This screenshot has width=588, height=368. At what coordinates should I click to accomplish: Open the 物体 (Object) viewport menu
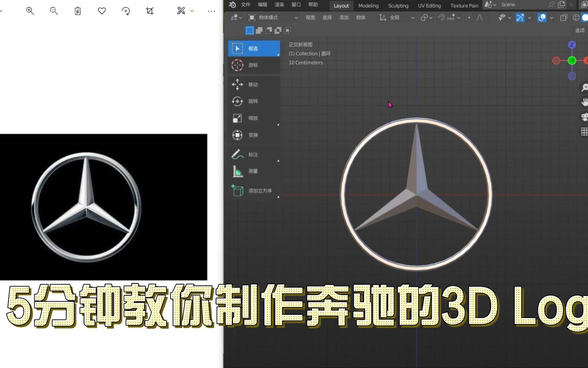tap(361, 18)
